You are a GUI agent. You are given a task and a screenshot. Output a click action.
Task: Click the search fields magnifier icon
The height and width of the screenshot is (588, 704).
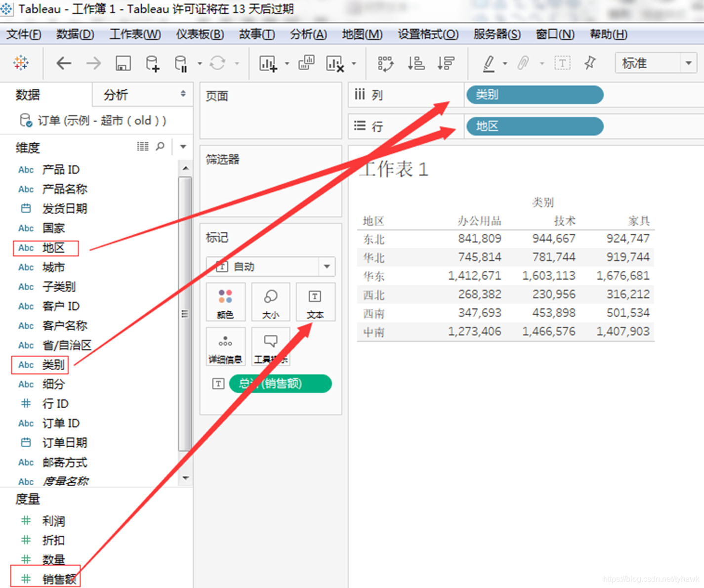click(160, 146)
